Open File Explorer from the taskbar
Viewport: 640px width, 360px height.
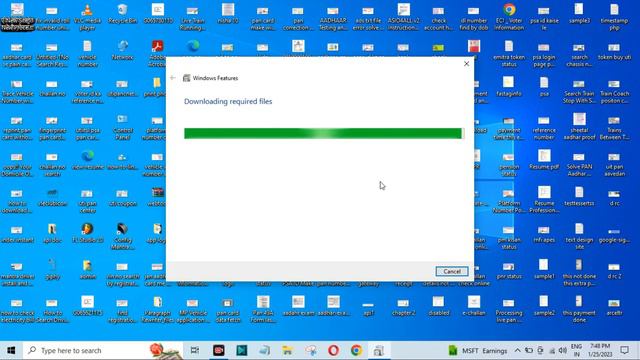click(287, 350)
